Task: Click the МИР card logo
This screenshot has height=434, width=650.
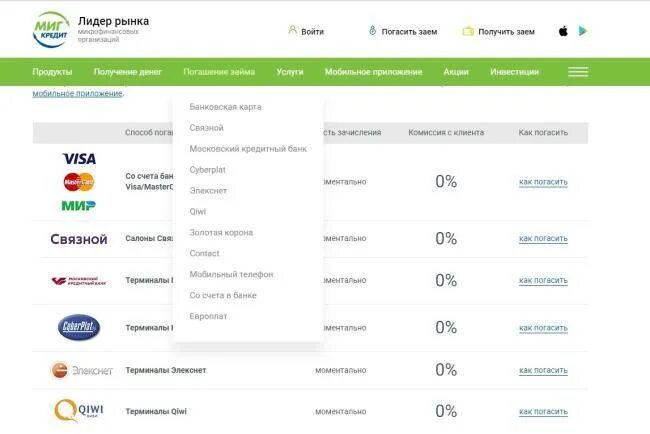Action: point(78,205)
